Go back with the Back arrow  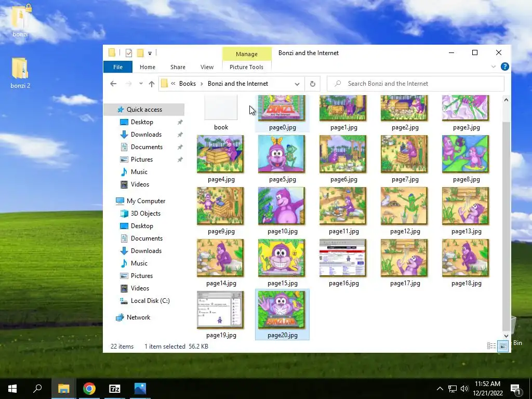113,84
